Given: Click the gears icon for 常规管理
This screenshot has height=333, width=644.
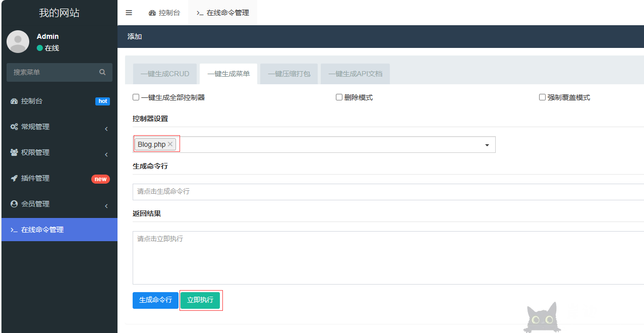Looking at the screenshot, I should point(14,127).
